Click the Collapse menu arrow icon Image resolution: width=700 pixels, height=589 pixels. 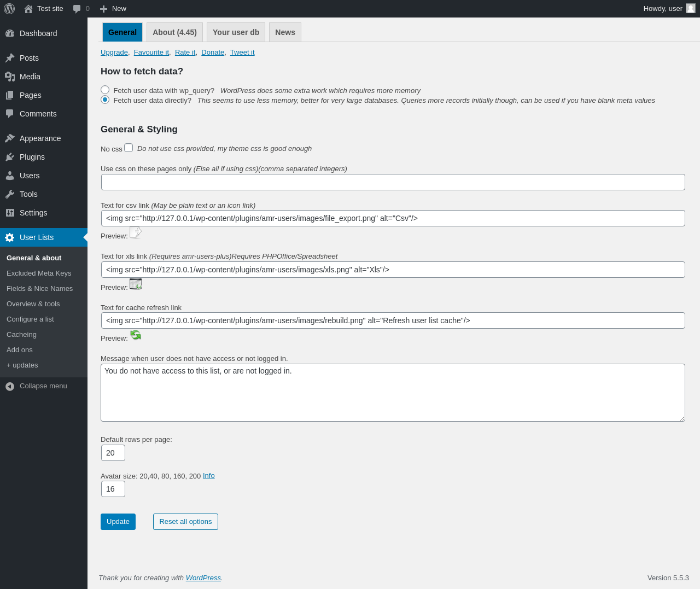point(10,386)
